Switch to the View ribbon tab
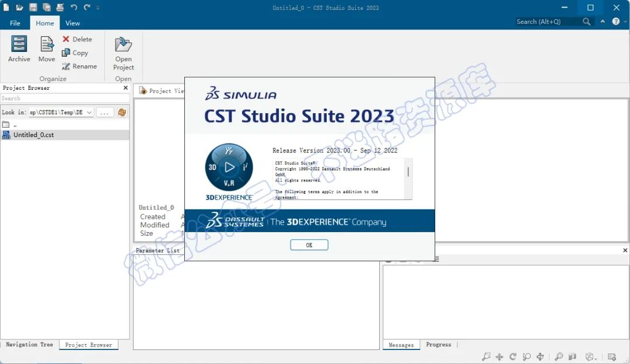 coord(73,23)
